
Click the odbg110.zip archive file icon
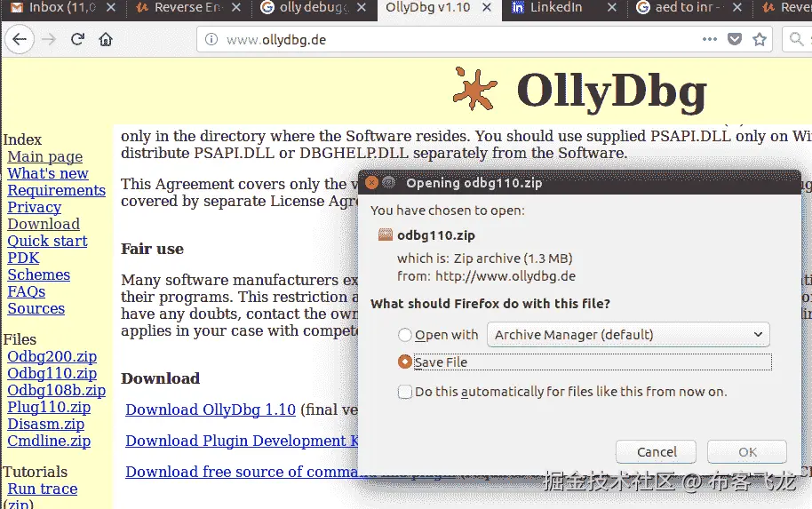pos(386,235)
